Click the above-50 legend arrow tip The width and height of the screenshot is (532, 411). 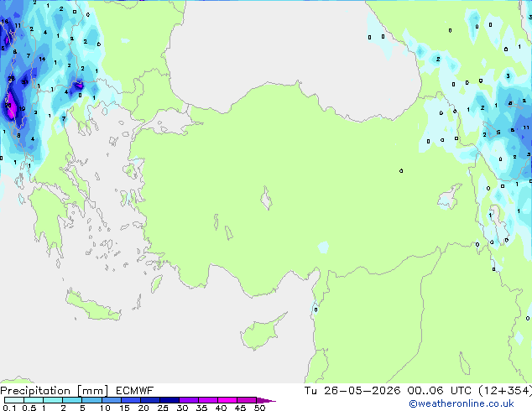coord(266,400)
